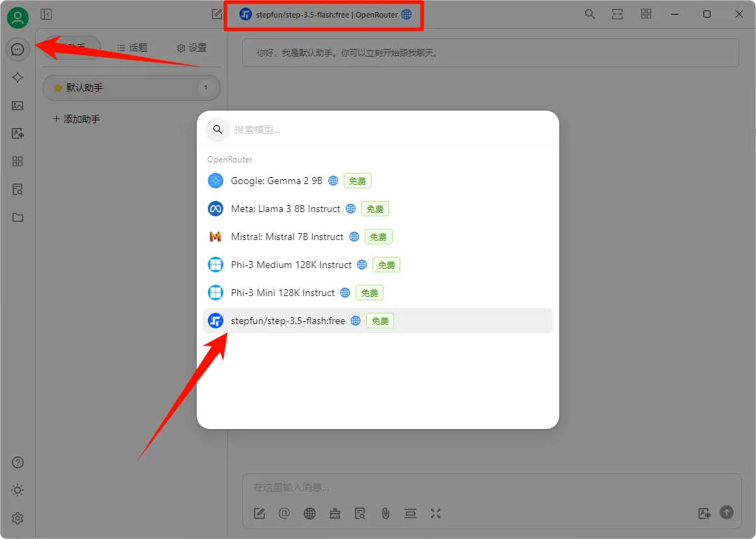Open the mini apps grid in sidebar
The image size is (756, 539).
pos(17,162)
